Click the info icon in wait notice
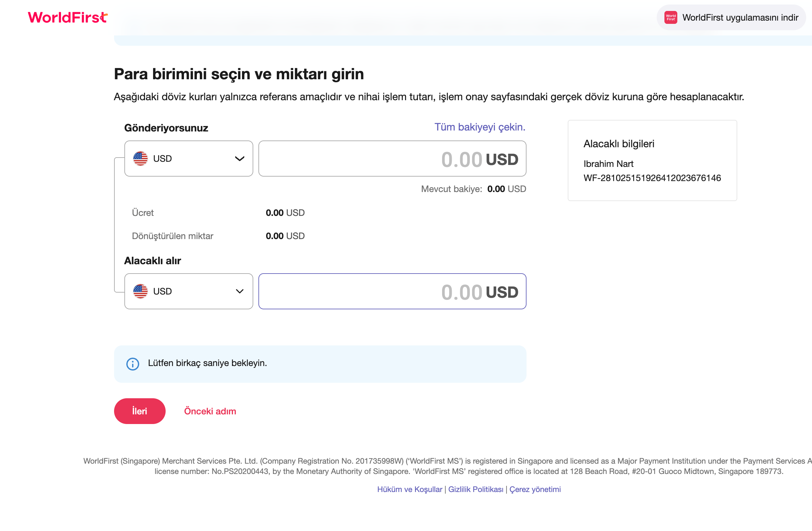 (133, 364)
